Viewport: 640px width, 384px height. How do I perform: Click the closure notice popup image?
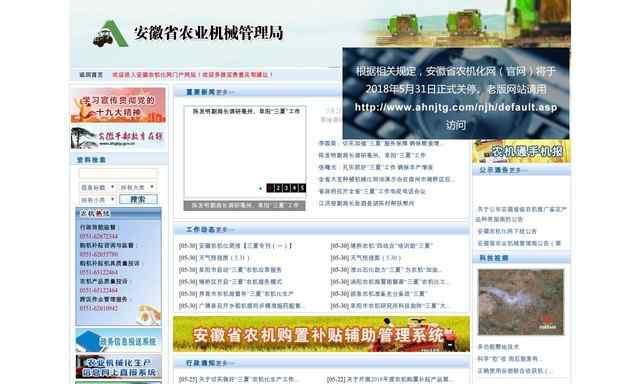456,93
